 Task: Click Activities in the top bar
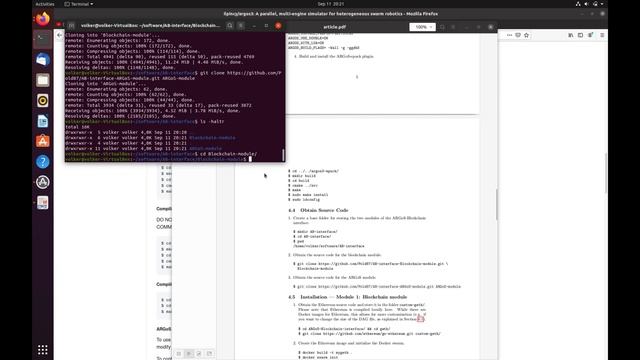(x=44, y=4)
